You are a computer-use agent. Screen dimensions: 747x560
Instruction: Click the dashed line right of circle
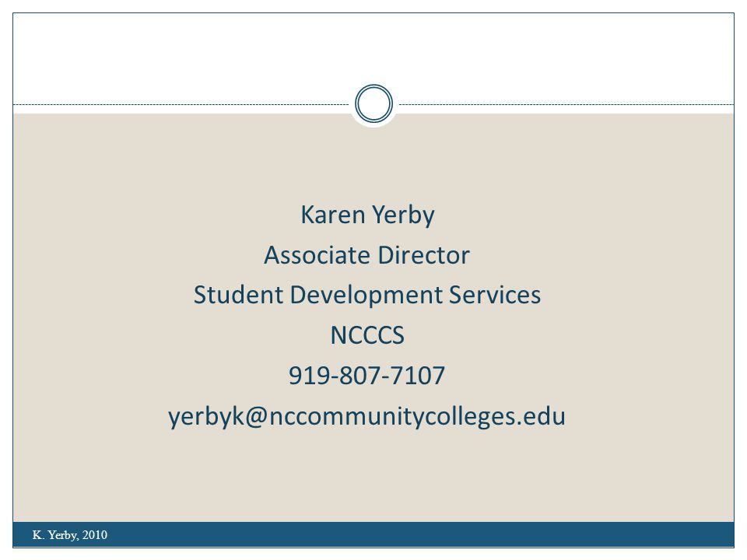point(566,104)
